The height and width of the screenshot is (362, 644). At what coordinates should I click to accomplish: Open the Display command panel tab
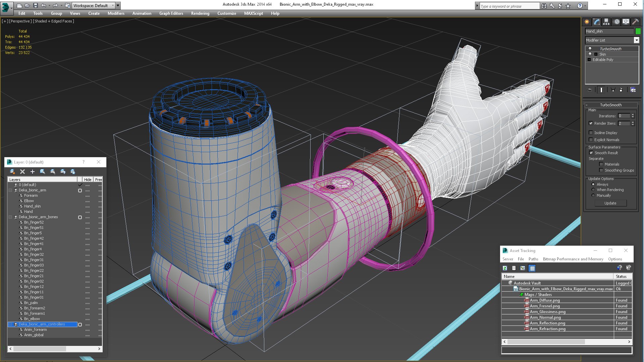click(626, 22)
